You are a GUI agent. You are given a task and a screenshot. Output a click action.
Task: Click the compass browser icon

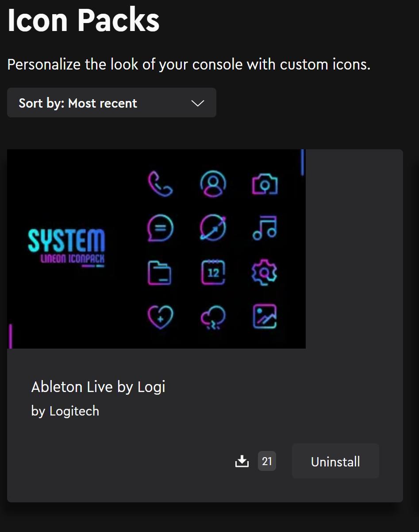(x=213, y=228)
